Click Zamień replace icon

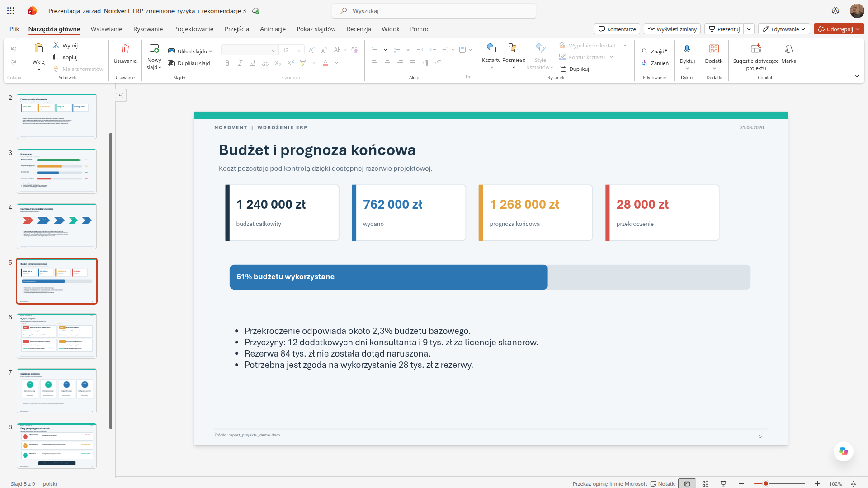(645, 63)
